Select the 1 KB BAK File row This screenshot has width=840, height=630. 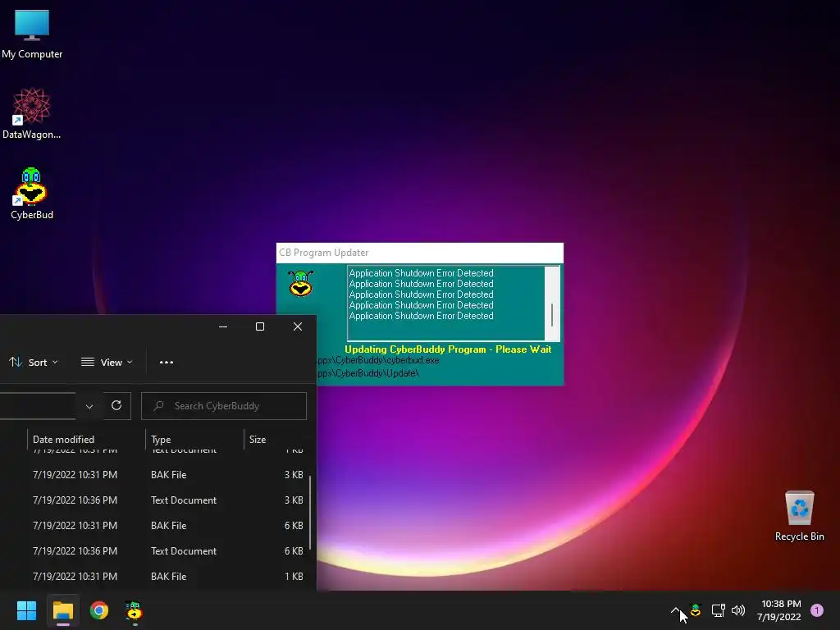[154, 577]
